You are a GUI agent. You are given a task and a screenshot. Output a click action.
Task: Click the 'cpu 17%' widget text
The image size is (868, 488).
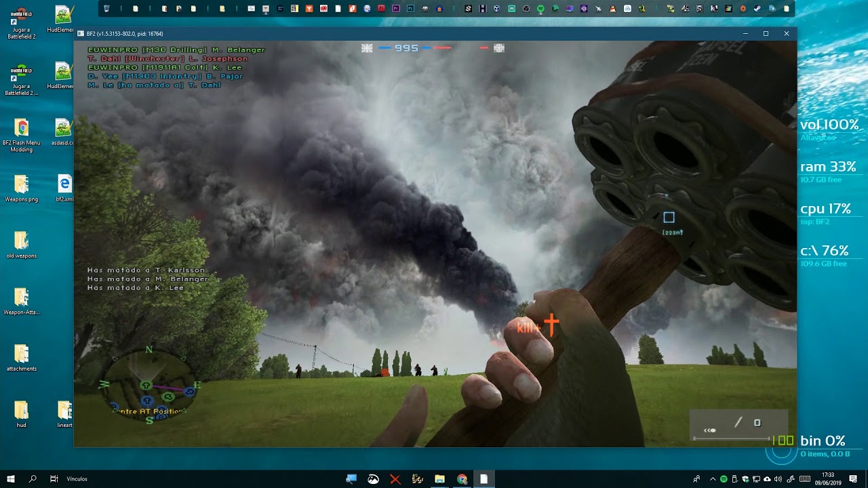point(825,209)
